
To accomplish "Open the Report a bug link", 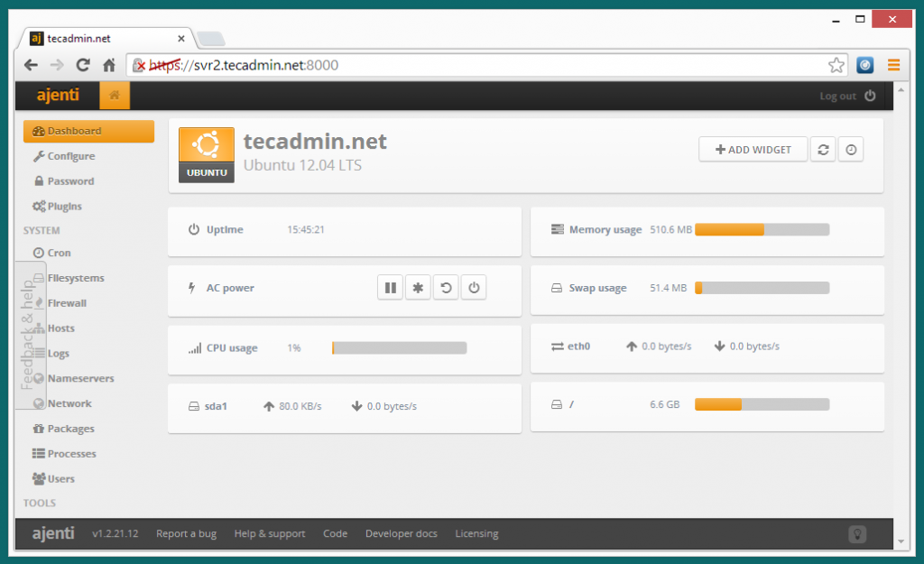I will pyautogui.click(x=186, y=534).
